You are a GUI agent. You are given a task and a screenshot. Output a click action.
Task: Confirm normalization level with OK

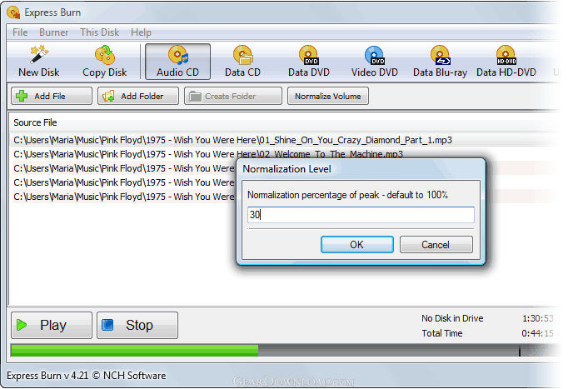[x=357, y=245]
